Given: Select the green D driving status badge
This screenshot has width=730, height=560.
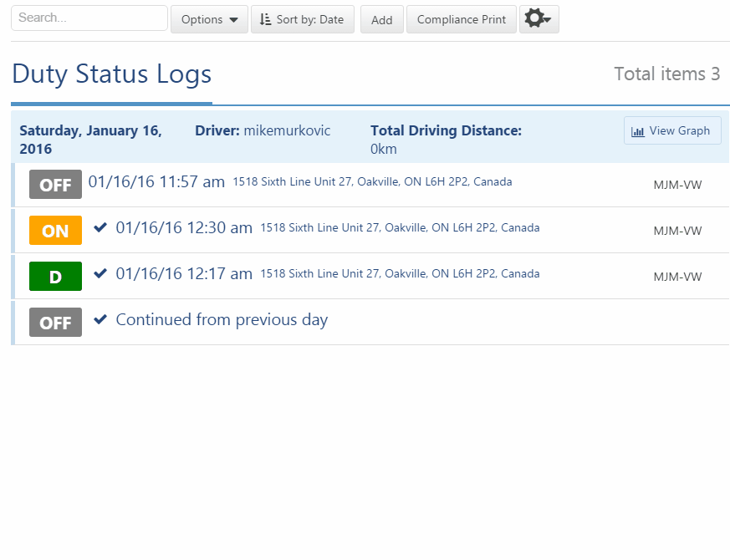Looking at the screenshot, I should click(55, 276).
